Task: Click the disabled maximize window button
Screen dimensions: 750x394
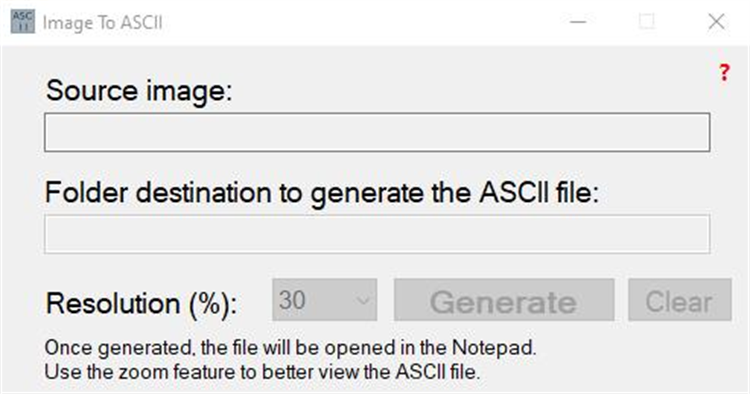Action: click(647, 22)
